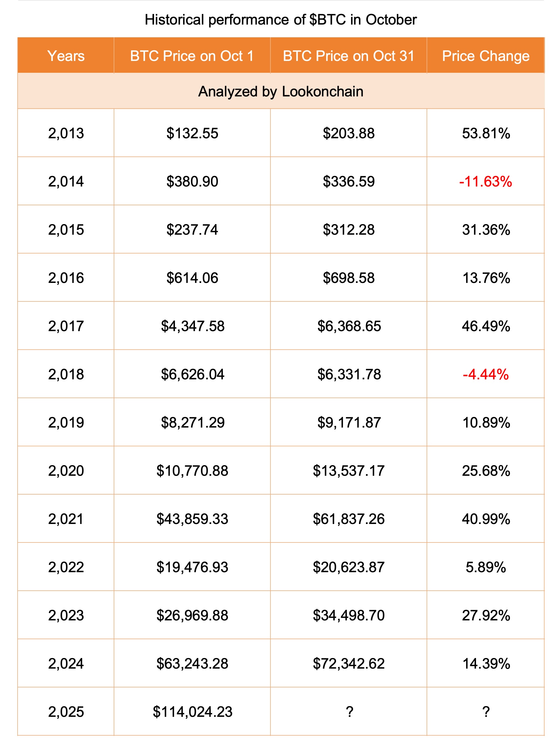
Task: Select the Price Change column header
Action: [485, 56]
